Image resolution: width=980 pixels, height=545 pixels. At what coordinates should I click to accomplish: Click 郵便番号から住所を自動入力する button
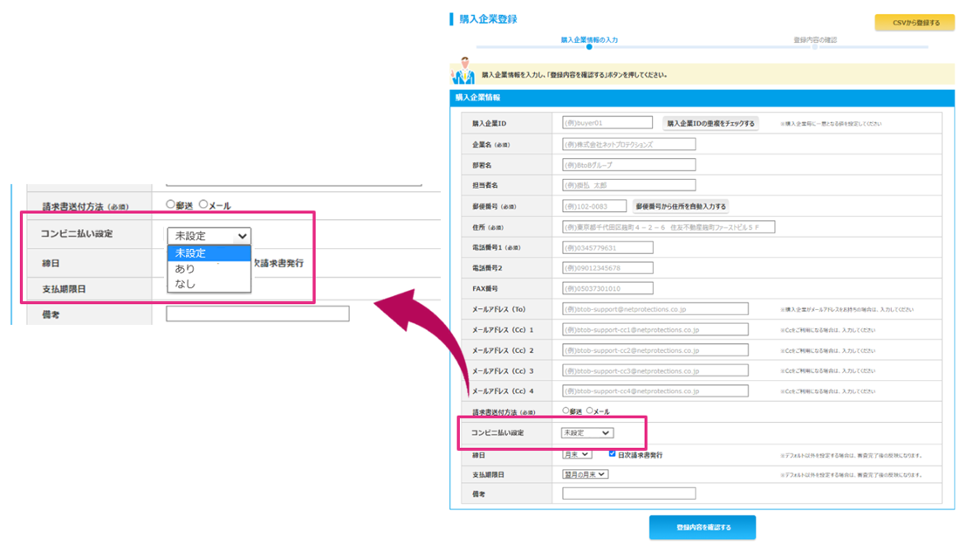[681, 206]
